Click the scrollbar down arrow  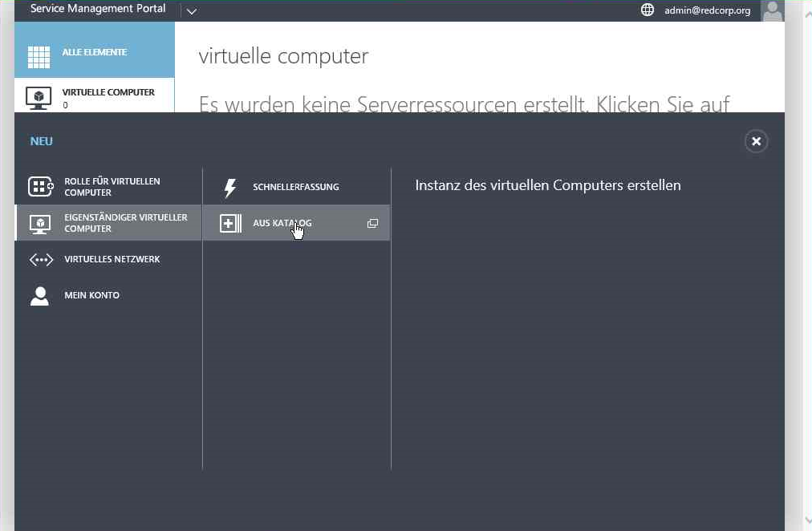click(806, 520)
